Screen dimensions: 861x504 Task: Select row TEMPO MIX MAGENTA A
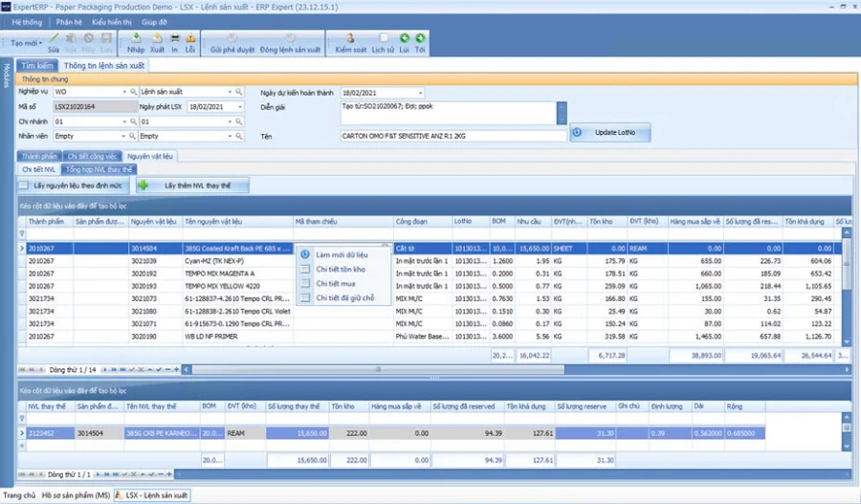(x=433, y=274)
